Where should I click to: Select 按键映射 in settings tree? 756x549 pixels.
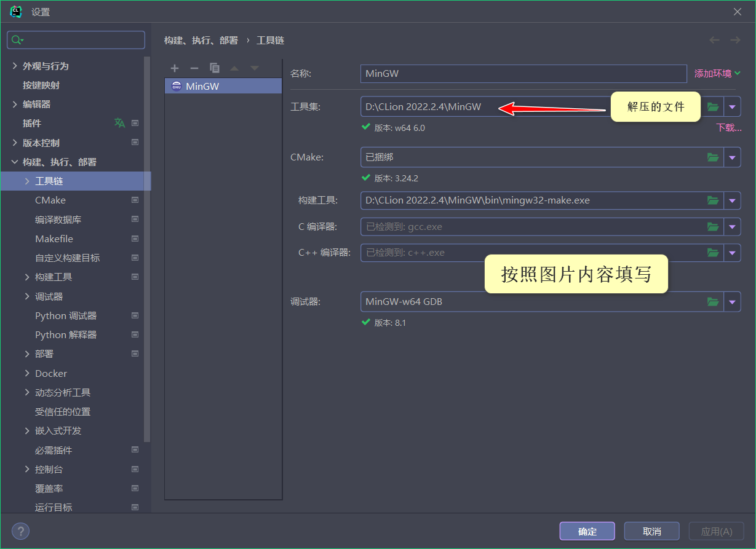pyautogui.click(x=41, y=85)
